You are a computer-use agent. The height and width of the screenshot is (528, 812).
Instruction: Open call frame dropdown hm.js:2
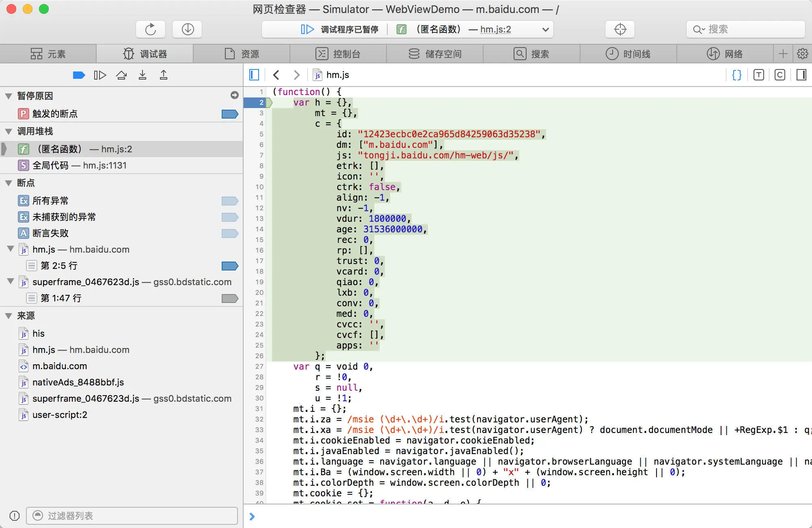[x=545, y=29]
